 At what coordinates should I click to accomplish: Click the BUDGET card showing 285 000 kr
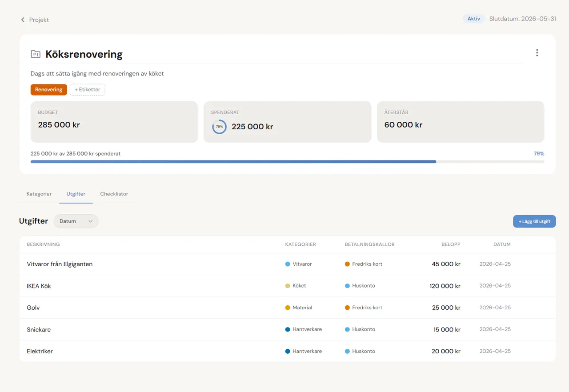point(114,122)
